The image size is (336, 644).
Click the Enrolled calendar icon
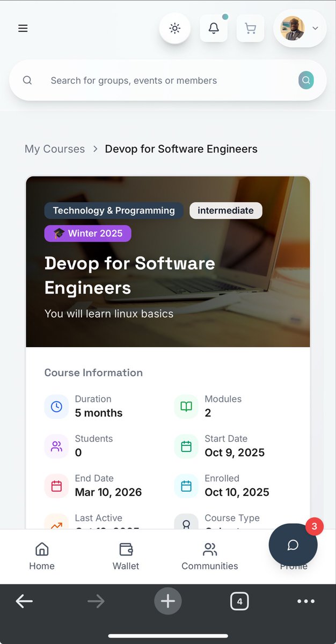coord(186,486)
